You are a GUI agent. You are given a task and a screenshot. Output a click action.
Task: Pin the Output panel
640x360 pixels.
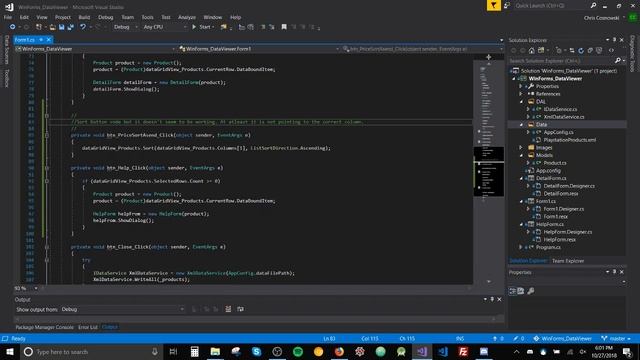point(492,299)
